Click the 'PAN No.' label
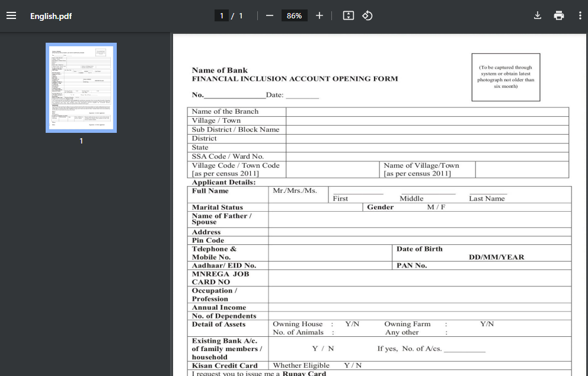 (x=412, y=266)
